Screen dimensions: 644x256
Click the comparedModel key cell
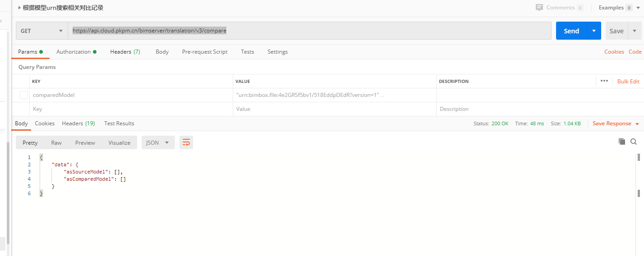click(131, 95)
